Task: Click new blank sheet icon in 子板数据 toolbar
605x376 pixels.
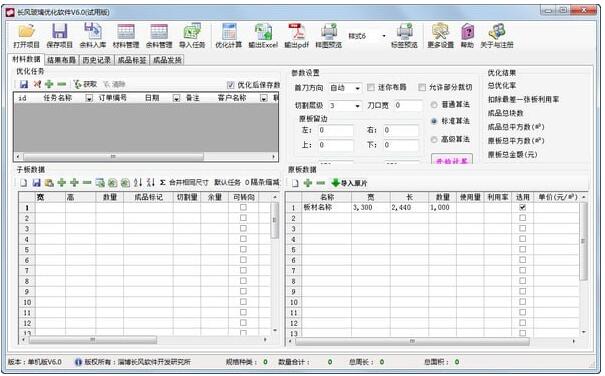Action: tap(24, 183)
